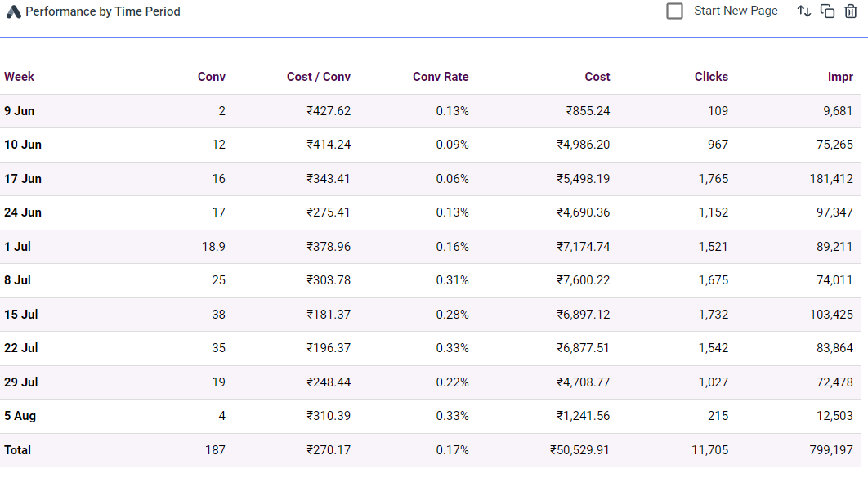This screenshot has height=487, width=868.
Task: Click the Google Ads logo icon
Action: [x=14, y=12]
